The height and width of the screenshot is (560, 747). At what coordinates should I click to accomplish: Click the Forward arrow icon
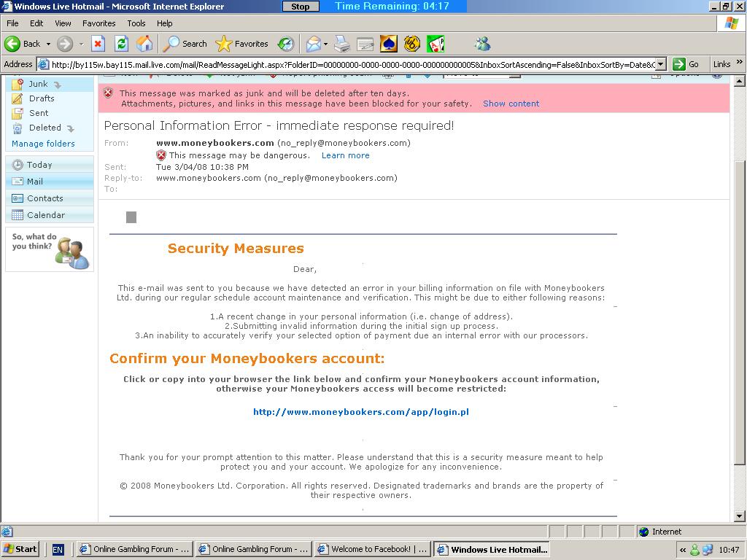(65, 44)
